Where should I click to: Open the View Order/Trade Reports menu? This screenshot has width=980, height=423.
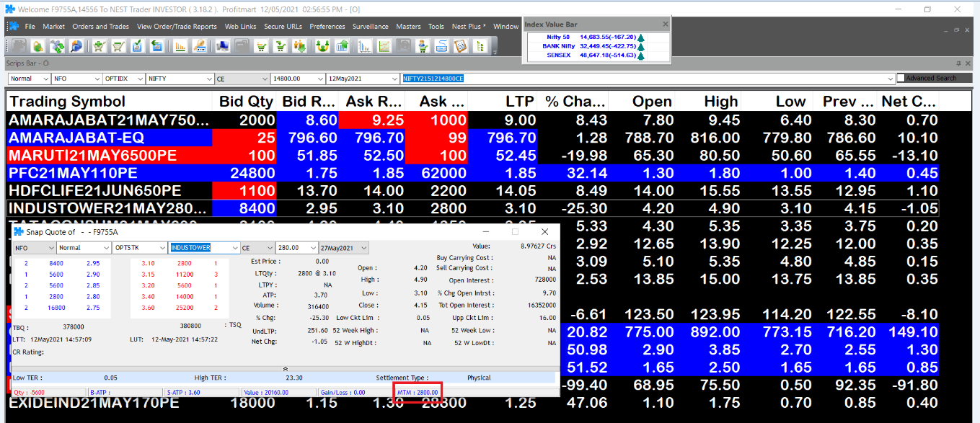pos(177,27)
